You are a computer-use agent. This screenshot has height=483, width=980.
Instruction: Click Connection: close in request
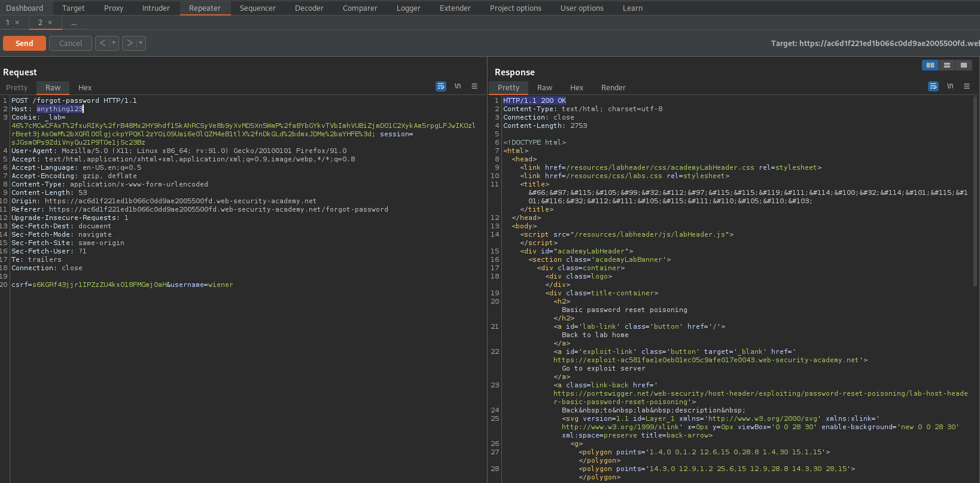pos(47,268)
